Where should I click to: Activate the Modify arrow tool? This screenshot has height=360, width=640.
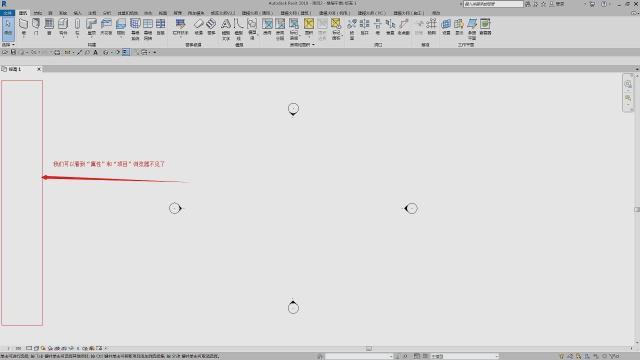(x=8, y=28)
